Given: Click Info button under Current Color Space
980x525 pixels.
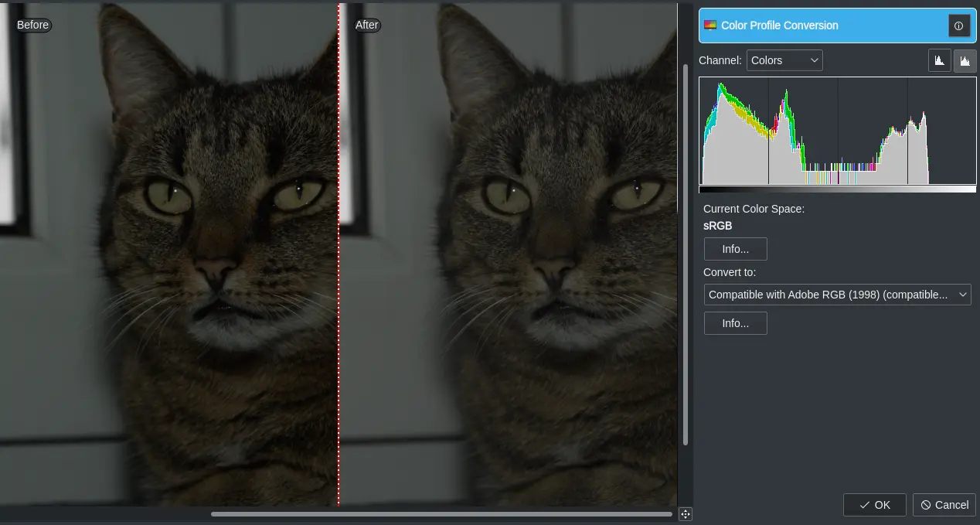Looking at the screenshot, I should (735, 248).
